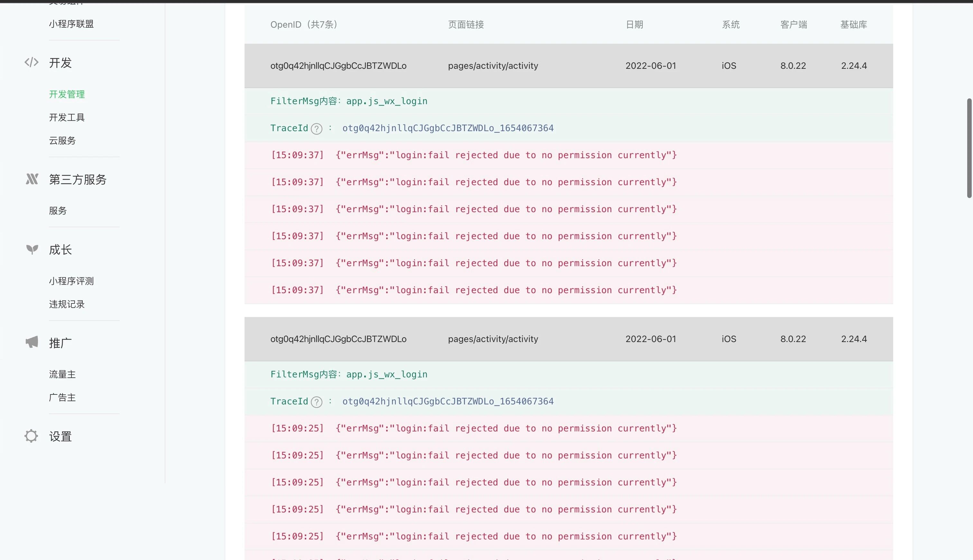
Task: Click the 第三方服务 sidebar icon
Action: tap(32, 179)
